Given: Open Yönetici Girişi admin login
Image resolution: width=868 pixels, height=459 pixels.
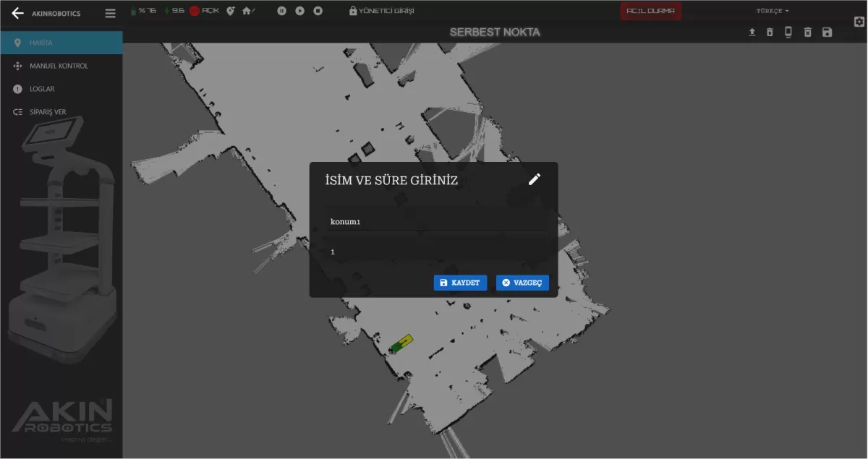Looking at the screenshot, I should [x=381, y=11].
